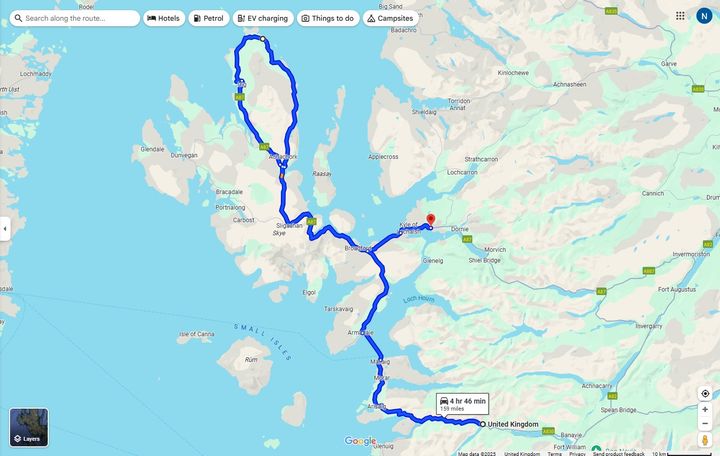The height and width of the screenshot is (456, 720).
Task: Toggle the Layers satellite view thumbnail
Action: pyautogui.click(x=29, y=428)
